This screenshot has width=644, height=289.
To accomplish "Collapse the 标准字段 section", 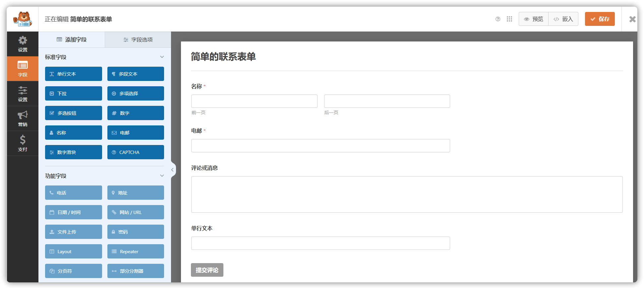I will [x=162, y=57].
